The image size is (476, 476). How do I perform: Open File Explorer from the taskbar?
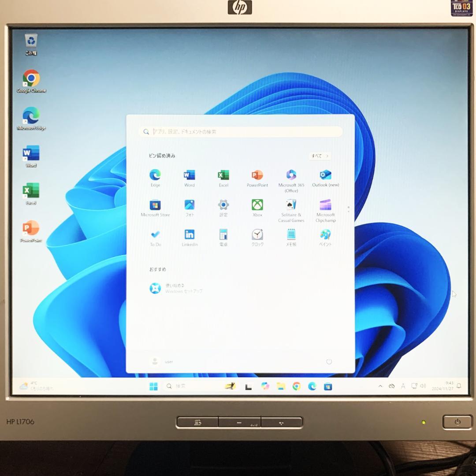[281, 386]
